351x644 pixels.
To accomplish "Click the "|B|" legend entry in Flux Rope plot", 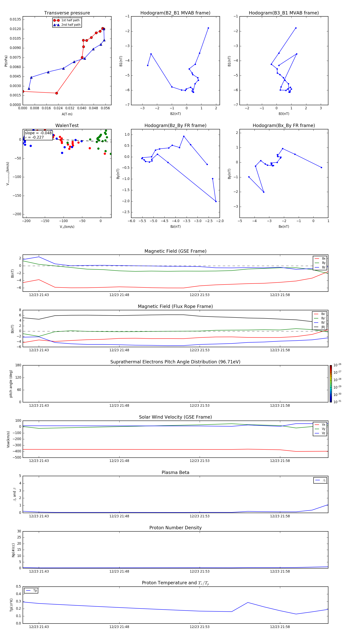I will pos(320,327).
